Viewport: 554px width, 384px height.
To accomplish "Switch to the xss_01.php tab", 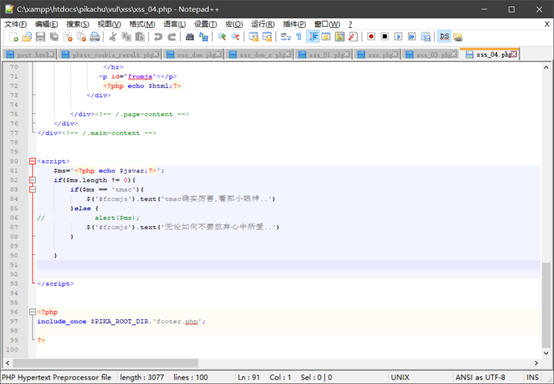I will pyautogui.click(x=324, y=54).
